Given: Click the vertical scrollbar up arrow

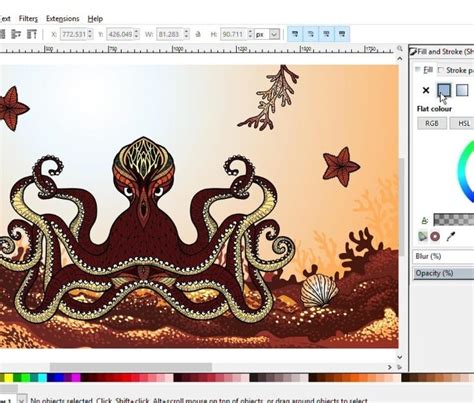Looking at the screenshot, I should pyautogui.click(x=400, y=59).
